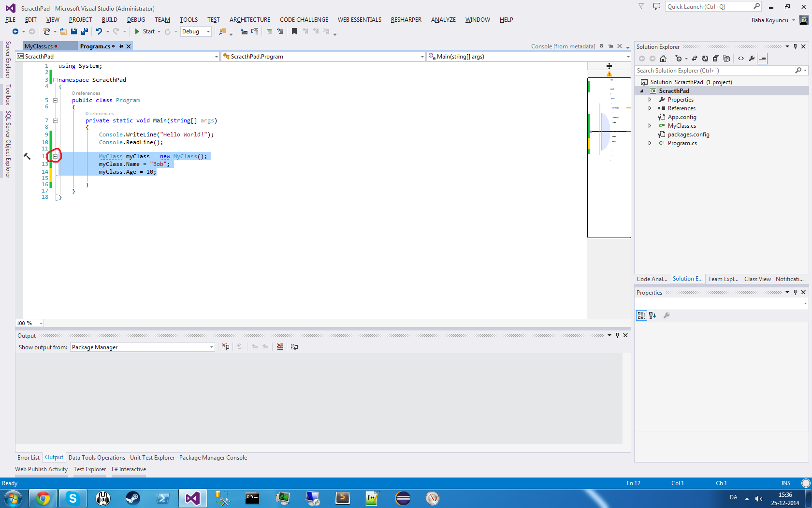This screenshot has width=812, height=508.
Task: Expand the References node in Solution Explorer
Action: point(650,108)
